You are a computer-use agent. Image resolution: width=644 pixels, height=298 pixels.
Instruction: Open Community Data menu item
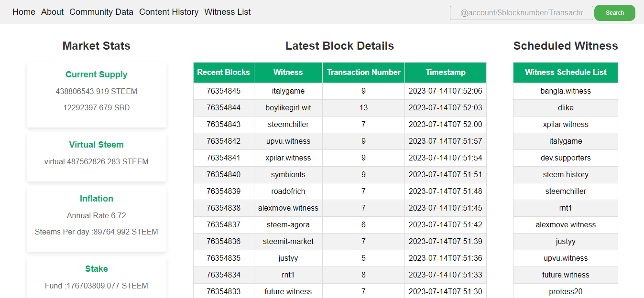pyautogui.click(x=101, y=12)
